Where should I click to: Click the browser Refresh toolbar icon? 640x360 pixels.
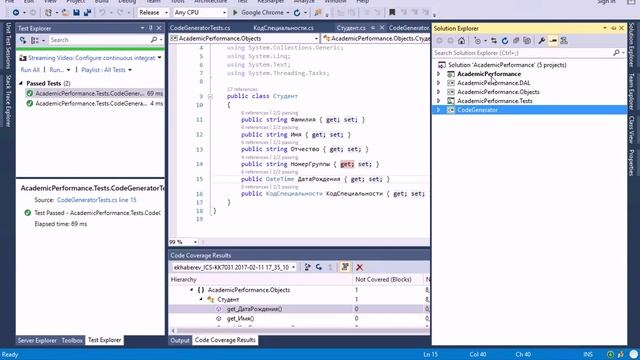coord(297,13)
